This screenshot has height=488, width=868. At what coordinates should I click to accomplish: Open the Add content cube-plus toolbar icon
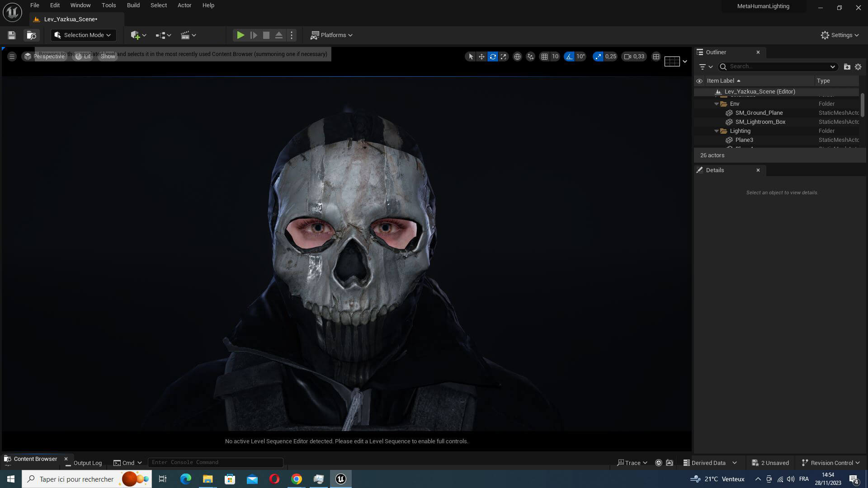tap(138, 35)
